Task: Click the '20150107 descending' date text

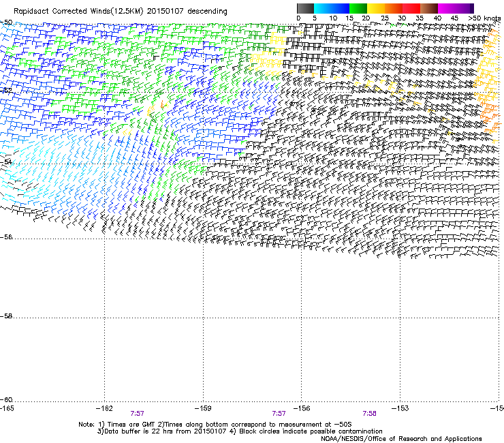Action: tap(187, 12)
